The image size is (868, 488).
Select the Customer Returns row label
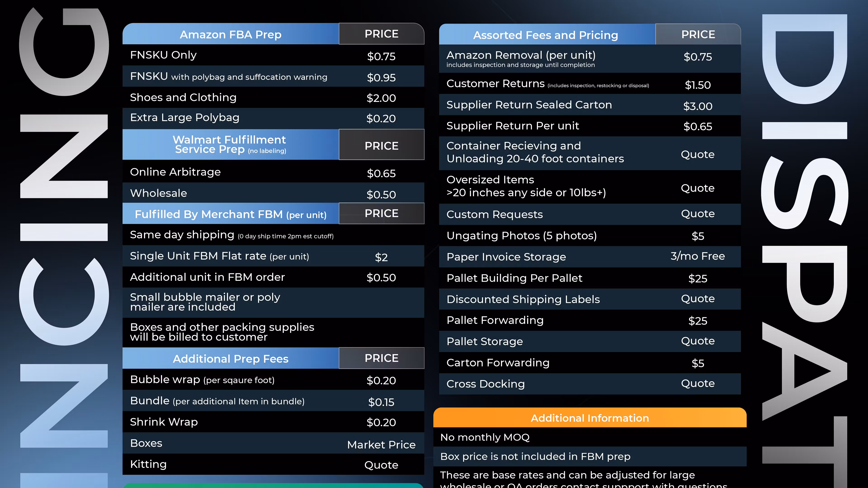click(x=495, y=84)
